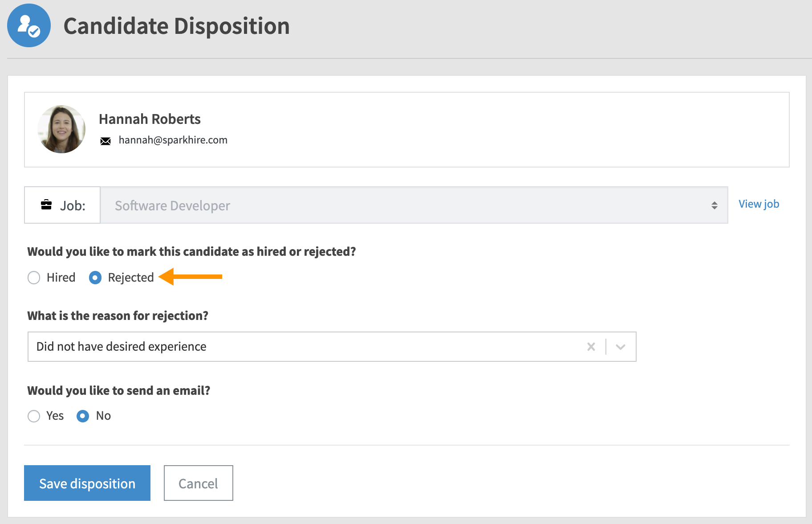This screenshot has height=524, width=812.
Task: Click the hired or rejected question heading
Action: 191,251
